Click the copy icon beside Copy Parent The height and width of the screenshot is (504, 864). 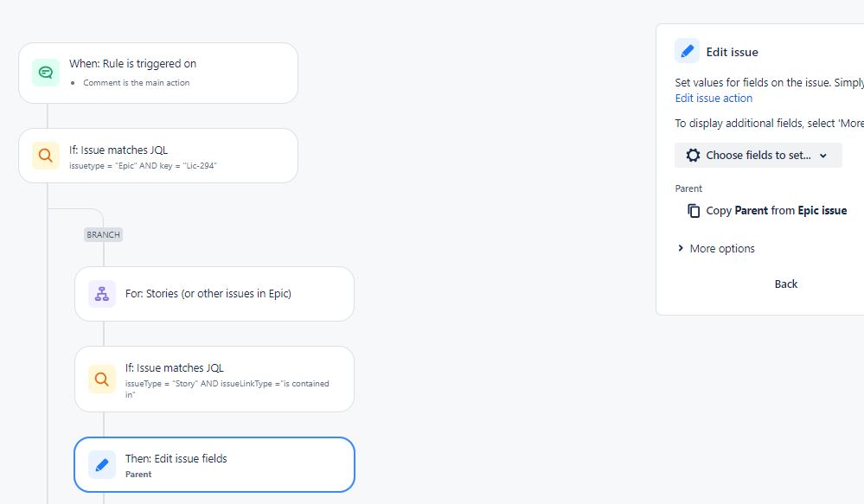click(x=694, y=210)
